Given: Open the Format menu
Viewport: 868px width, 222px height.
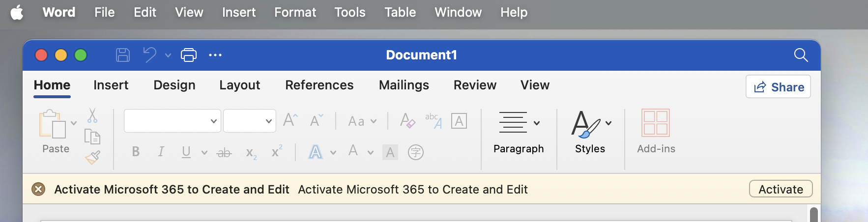Looking at the screenshot, I should [x=295, y=12].
